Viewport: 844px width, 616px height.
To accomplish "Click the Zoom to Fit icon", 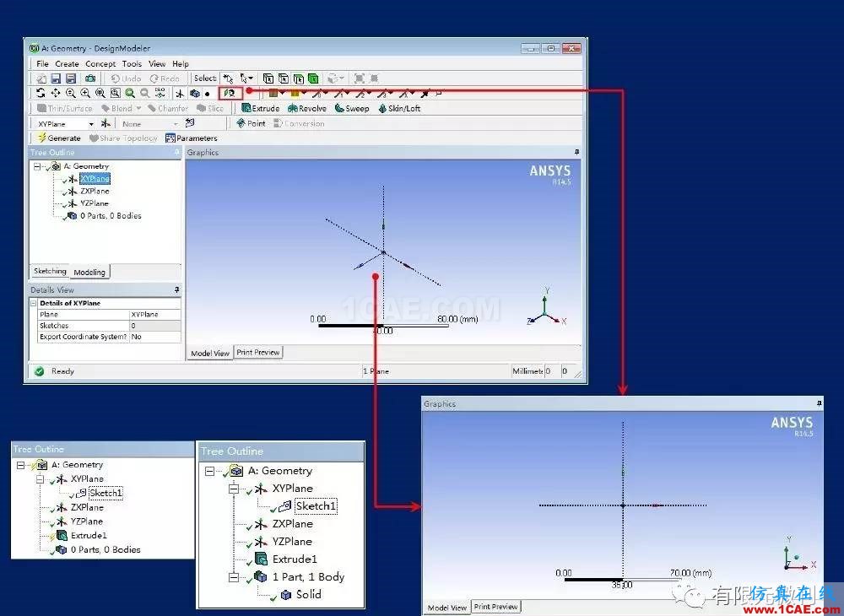I will tap(100, 93).
